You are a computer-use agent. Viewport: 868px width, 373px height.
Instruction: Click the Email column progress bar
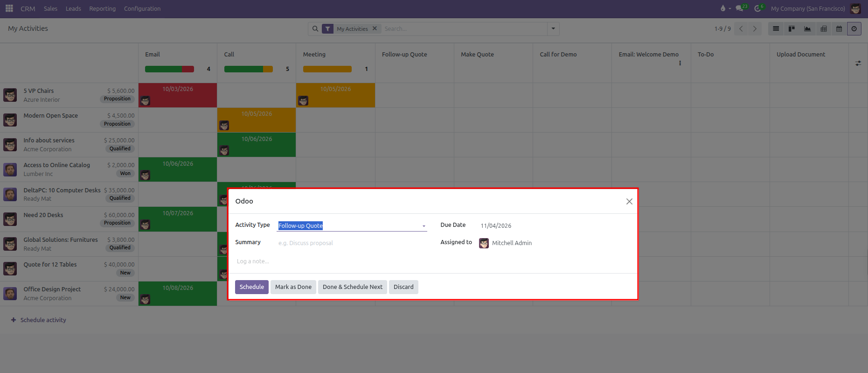point(169,69)
